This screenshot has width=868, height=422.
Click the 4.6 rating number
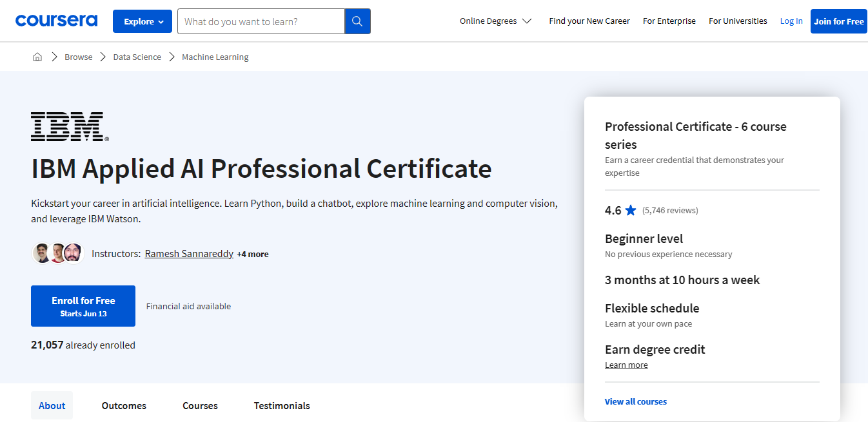coord(613,210)
